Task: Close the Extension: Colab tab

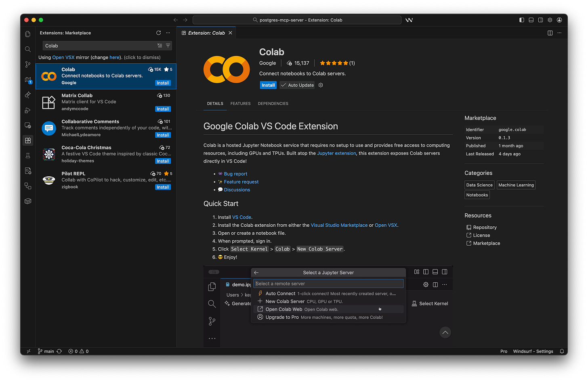Action: (x=230, y=33)
